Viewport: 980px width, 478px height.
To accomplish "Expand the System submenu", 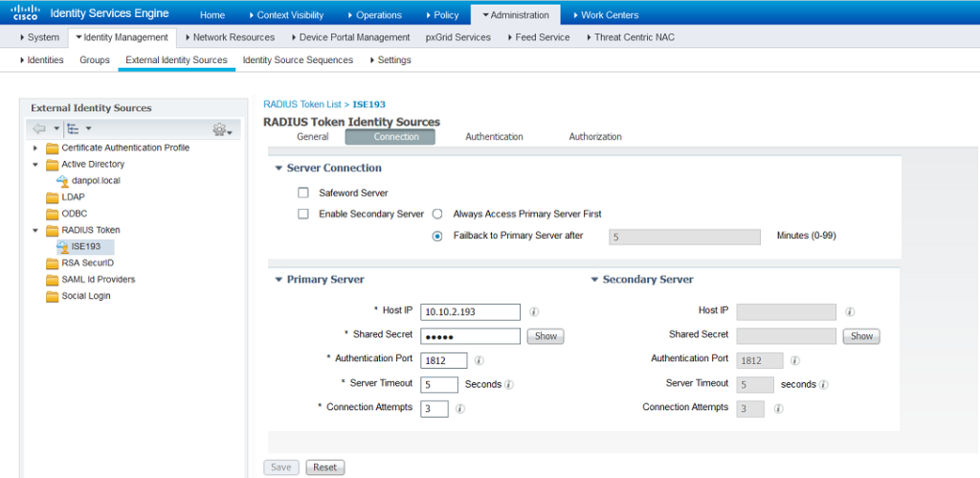I will pyautogui.click(x=40, y=37).
